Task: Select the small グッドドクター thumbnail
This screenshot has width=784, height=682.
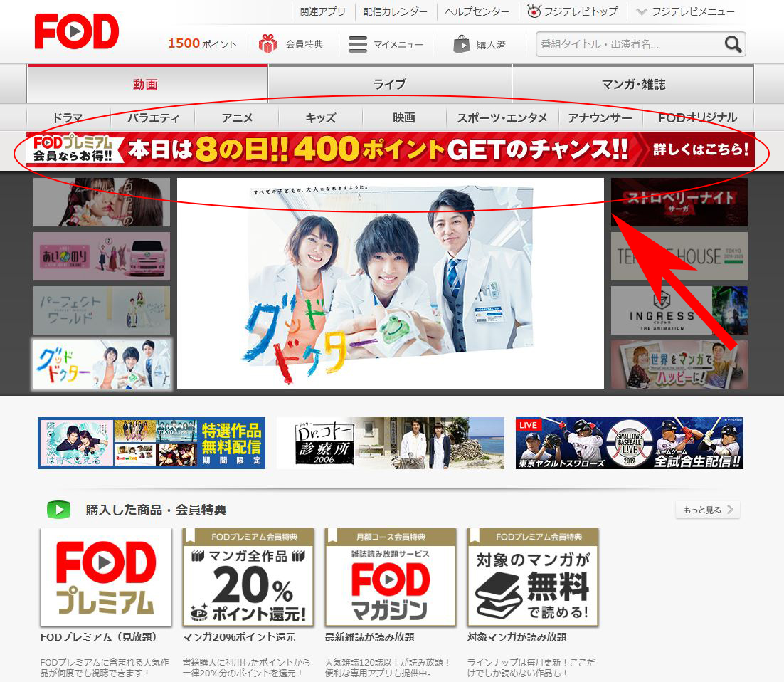Action: click(102, 364)
